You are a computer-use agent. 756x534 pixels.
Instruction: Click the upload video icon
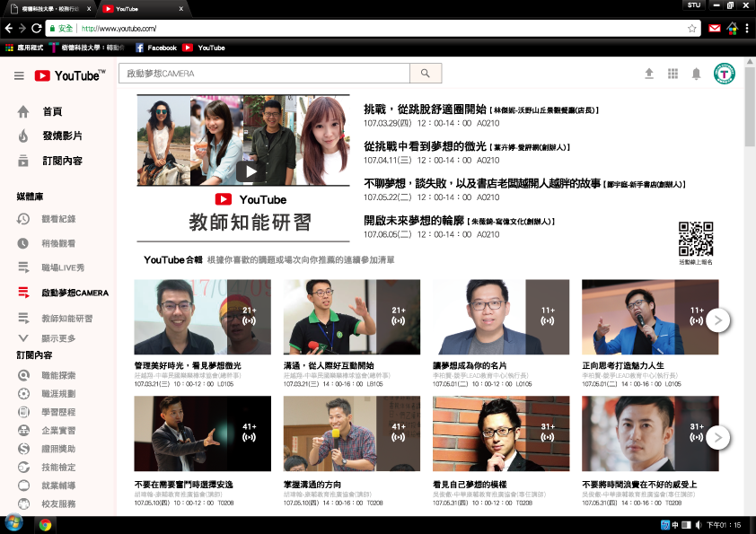pyautogui.click(x=649, y=74)
